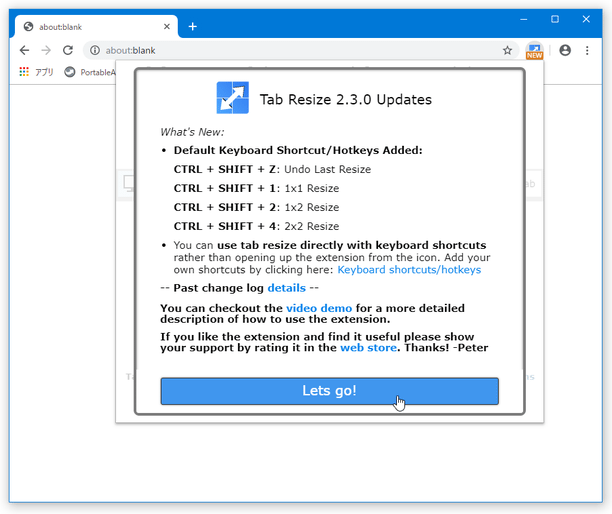Click the Lets go! button
Viewport: 612px width, 514px height.
click(x=329, y=391)
